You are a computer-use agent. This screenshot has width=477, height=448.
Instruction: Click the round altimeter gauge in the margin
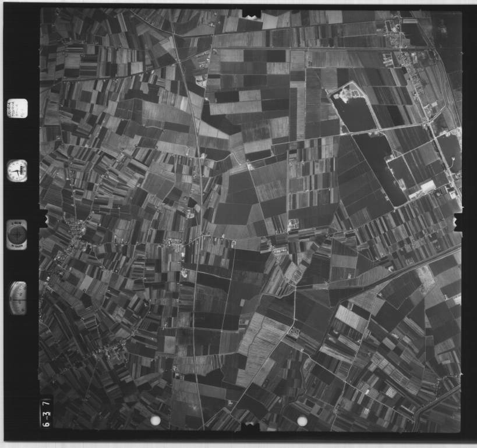[x=17, y=234]
